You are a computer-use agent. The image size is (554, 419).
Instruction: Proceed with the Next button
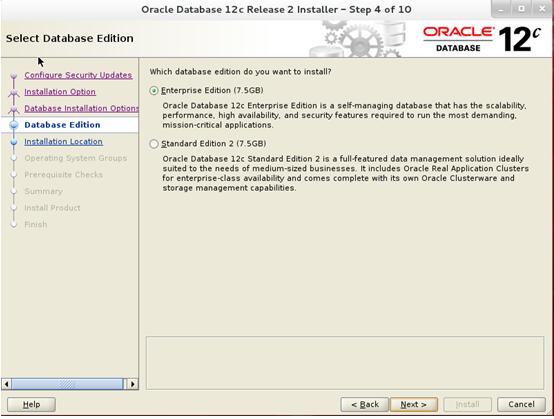tap(414, 405)
